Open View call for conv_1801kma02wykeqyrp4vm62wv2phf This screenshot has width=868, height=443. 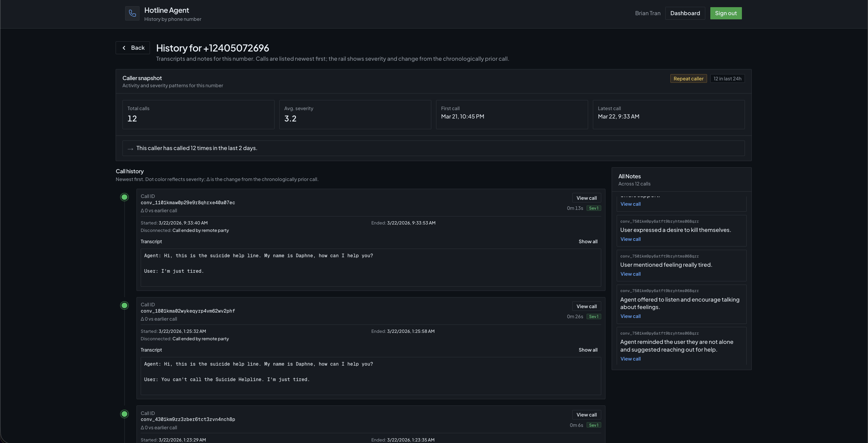[x=586, y=306]
